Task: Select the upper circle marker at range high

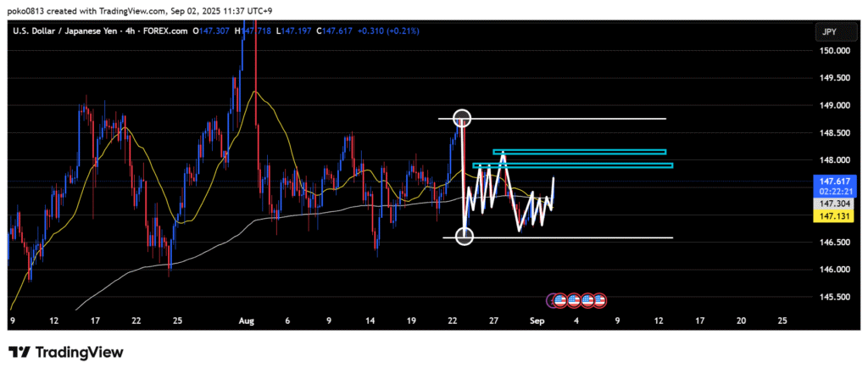Action: [462, 118]
